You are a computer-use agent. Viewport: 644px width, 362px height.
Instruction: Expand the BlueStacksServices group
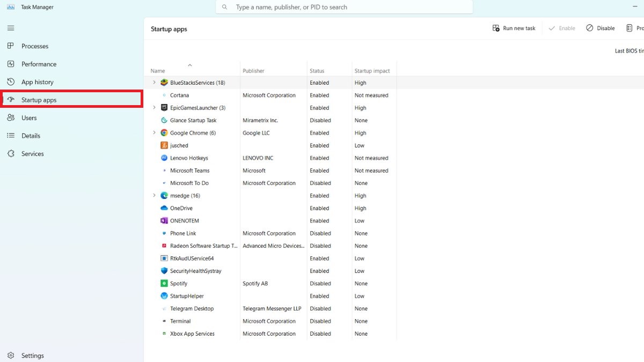(x=155, y=83)
